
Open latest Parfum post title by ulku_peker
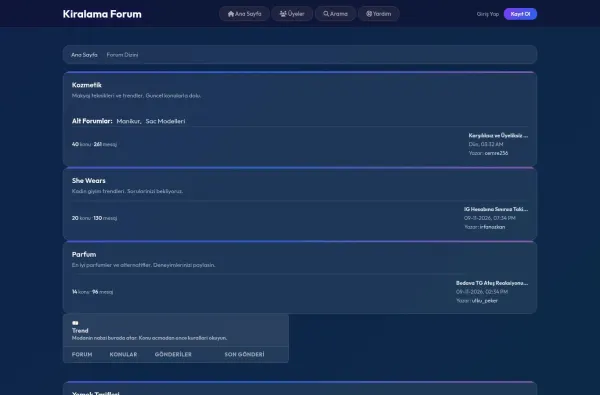tap(492, 283)
